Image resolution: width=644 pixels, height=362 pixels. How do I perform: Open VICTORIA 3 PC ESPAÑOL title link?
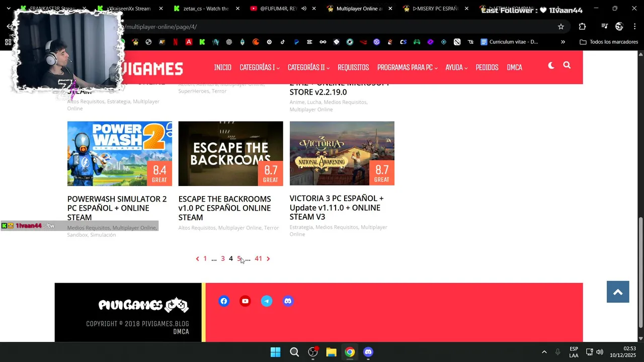pos(337,208)
